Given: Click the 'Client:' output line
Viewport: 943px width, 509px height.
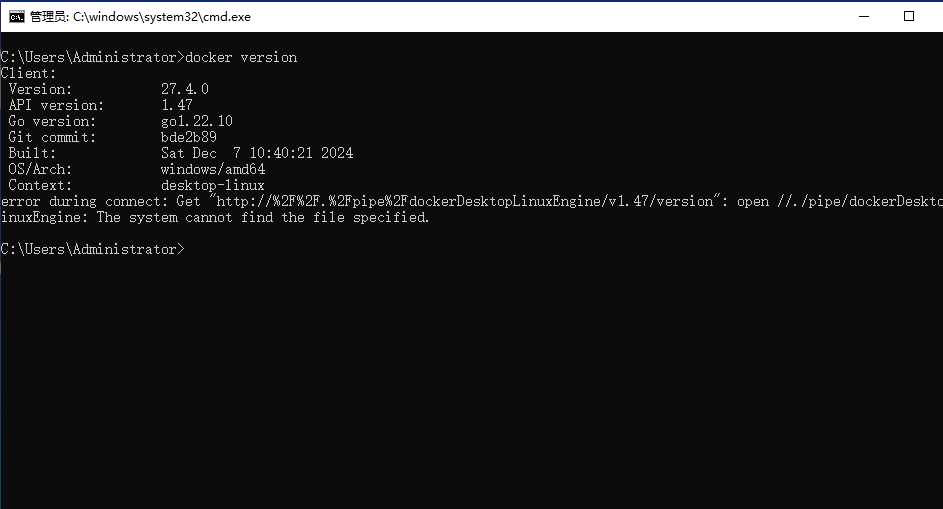Looking at the screenshot, I should coord(29,73).
